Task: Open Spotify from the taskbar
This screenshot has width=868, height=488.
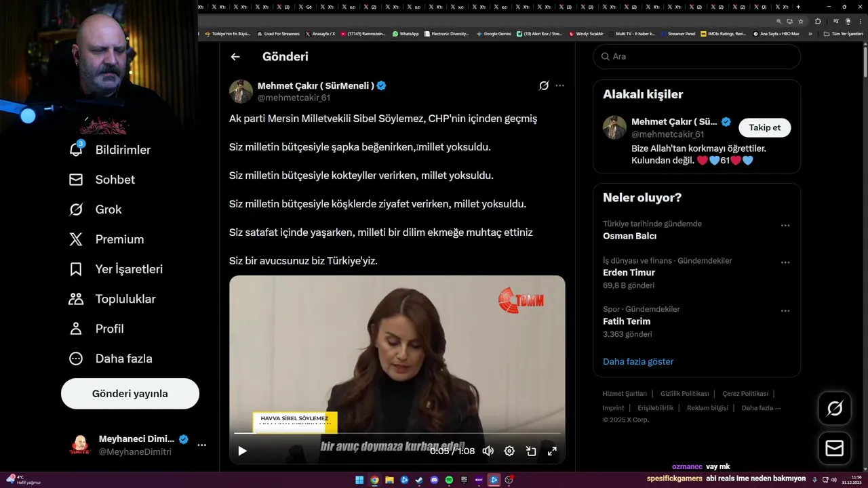Action: coord(449,480)
